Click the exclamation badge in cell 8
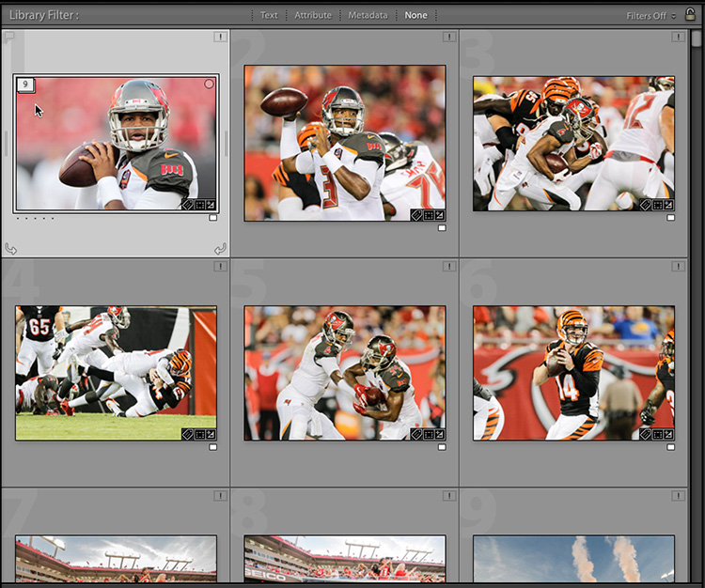Image resolution: width=705 pixels, height=588 pixels. pos(448,496)
